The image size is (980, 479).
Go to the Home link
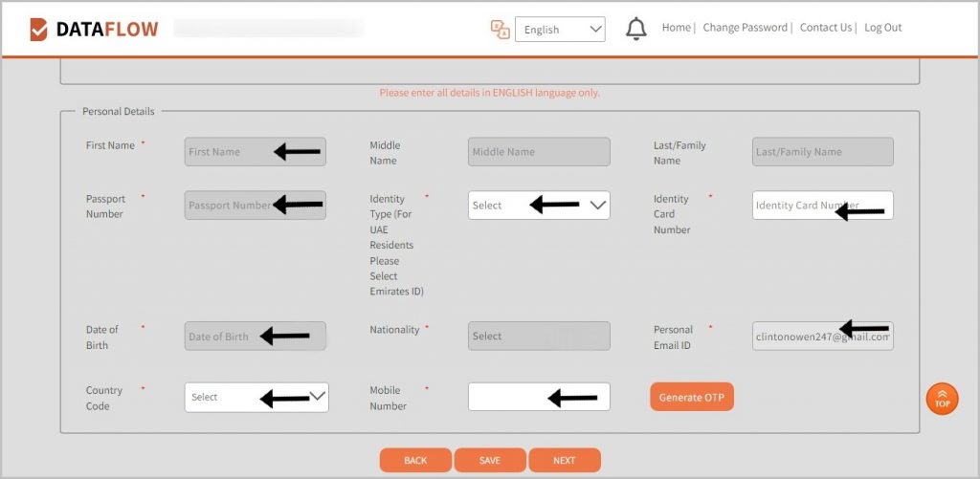(x=676, y=28)
